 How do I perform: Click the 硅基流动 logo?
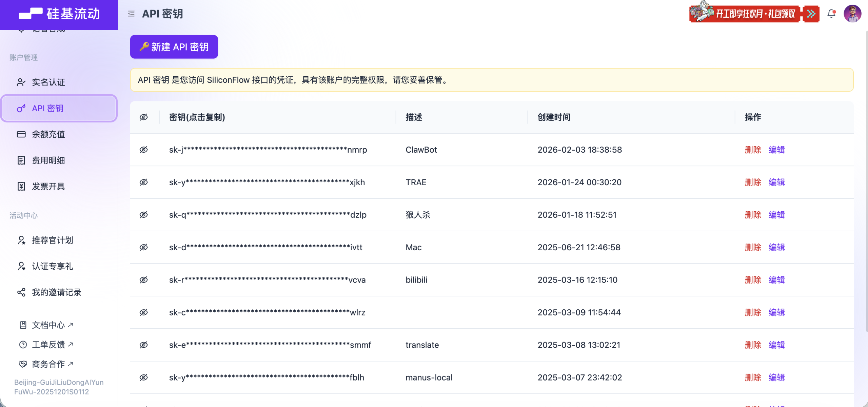pos(59,14)
